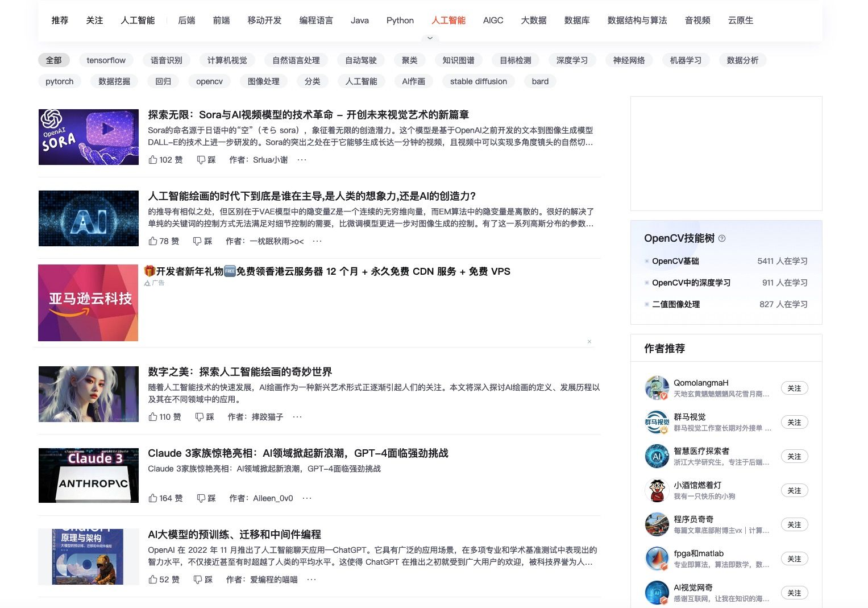
Task: Open QomolangmaH's avatar
Action: tap(657, 388)
